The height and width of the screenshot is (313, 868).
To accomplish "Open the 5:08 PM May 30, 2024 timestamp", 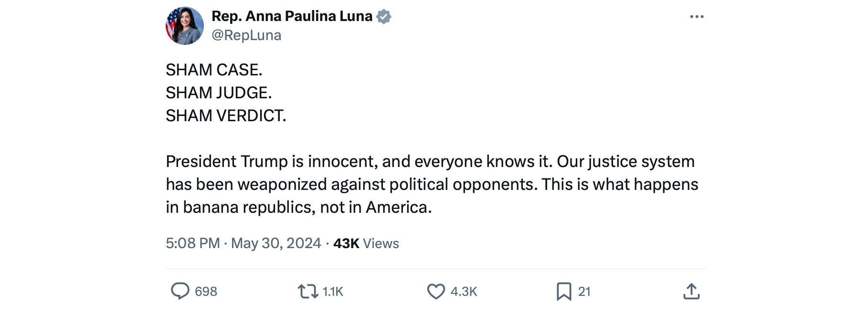I will tap(243, 243).
